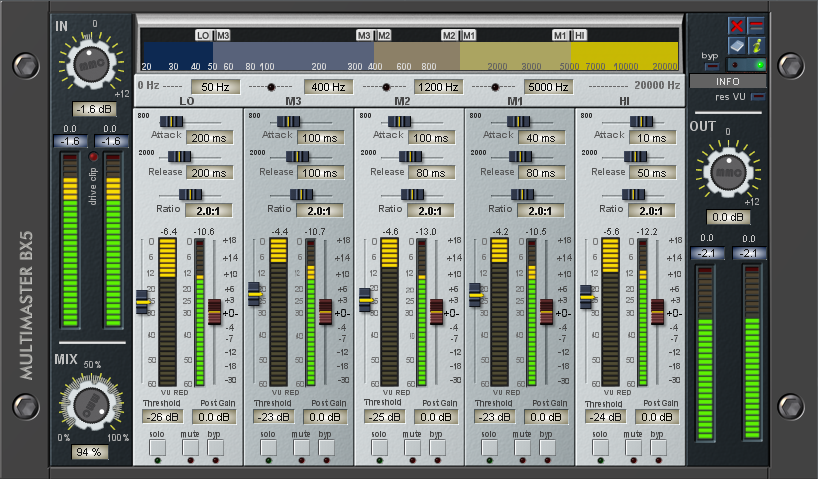Image resolution: width=818 pixels, height=479 pixels.
Task: Click the LO band Ratio slider
Action: point(190,195)
